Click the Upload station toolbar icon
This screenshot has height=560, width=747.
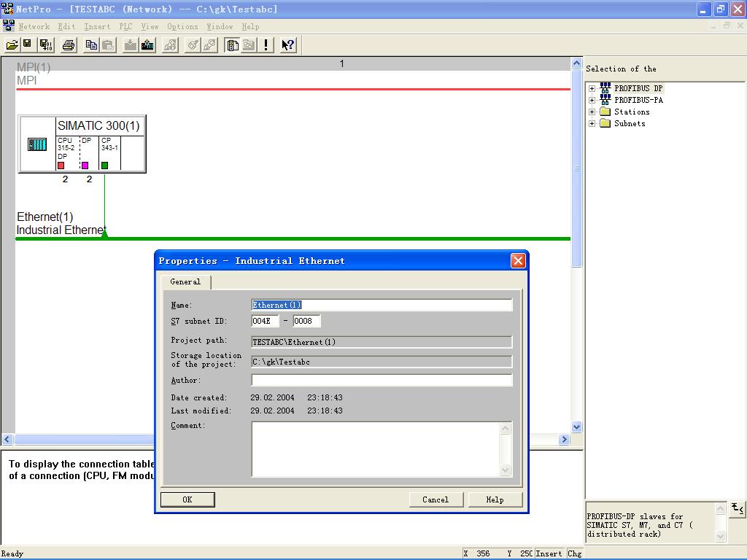(x=147, y=44)
